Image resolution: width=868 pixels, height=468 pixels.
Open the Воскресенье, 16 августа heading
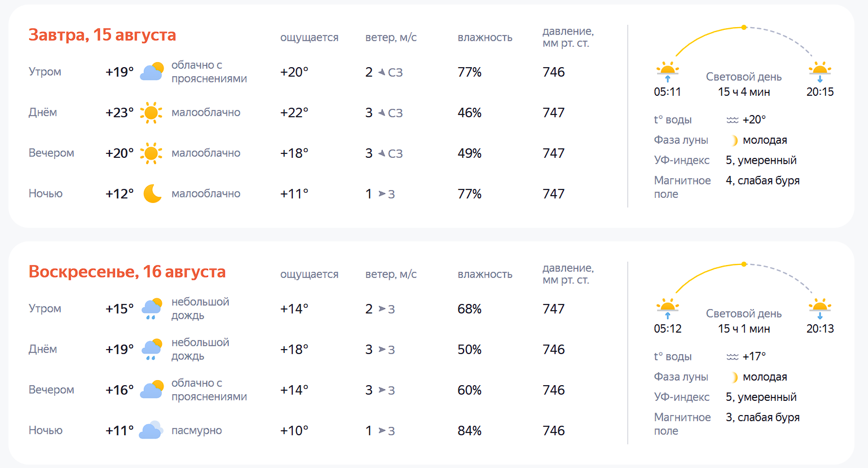click(127, 272)
